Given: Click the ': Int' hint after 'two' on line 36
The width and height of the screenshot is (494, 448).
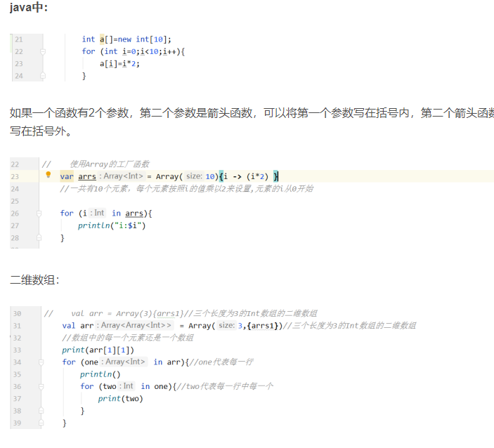Looking at the screenshot, I should click(126, 386).
